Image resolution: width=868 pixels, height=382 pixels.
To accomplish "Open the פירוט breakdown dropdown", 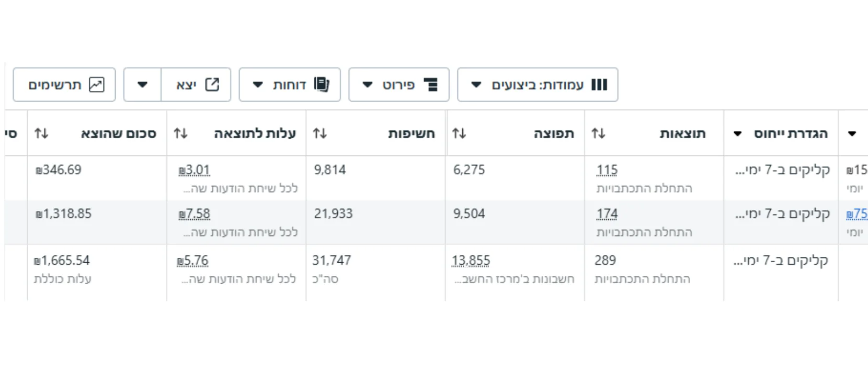I will click(399, 84).
